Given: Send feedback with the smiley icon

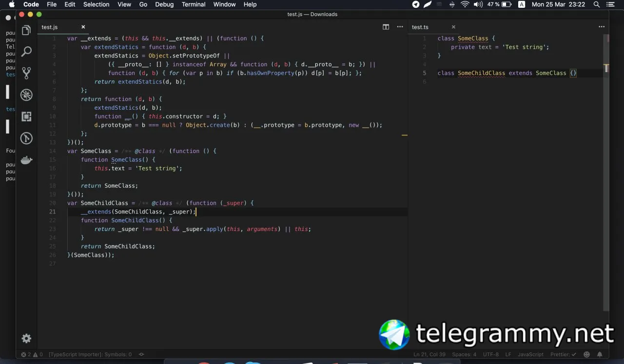Looking at the screenshot, I should [x=587, y=355].
